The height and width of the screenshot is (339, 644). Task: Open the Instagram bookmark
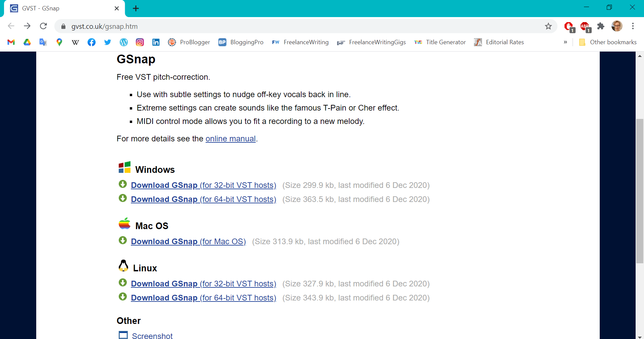point(140,42)
